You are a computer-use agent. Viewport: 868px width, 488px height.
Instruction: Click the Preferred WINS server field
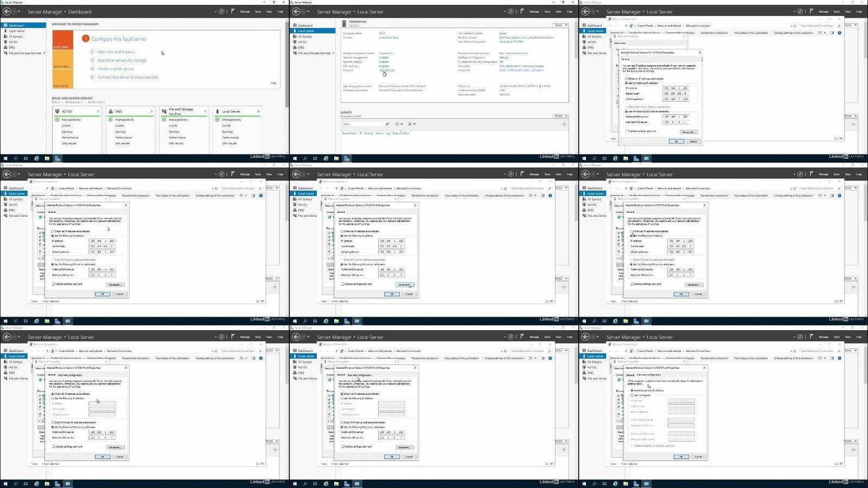coord(681,434)
